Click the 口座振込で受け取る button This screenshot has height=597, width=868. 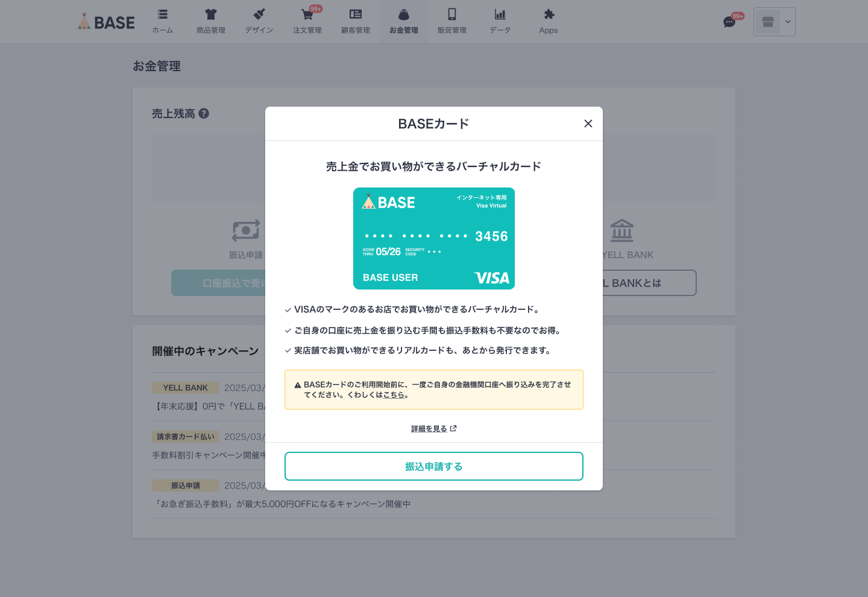(218, 283)
